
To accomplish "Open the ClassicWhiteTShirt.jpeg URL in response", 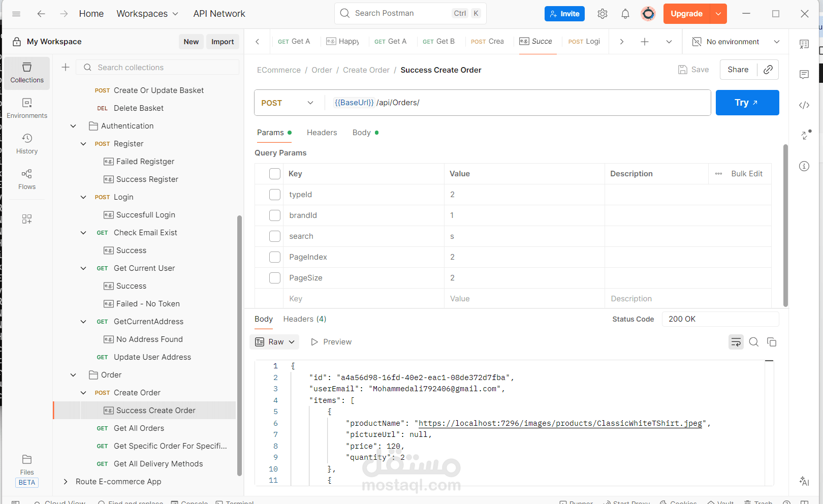I will (x=560, y=423).
